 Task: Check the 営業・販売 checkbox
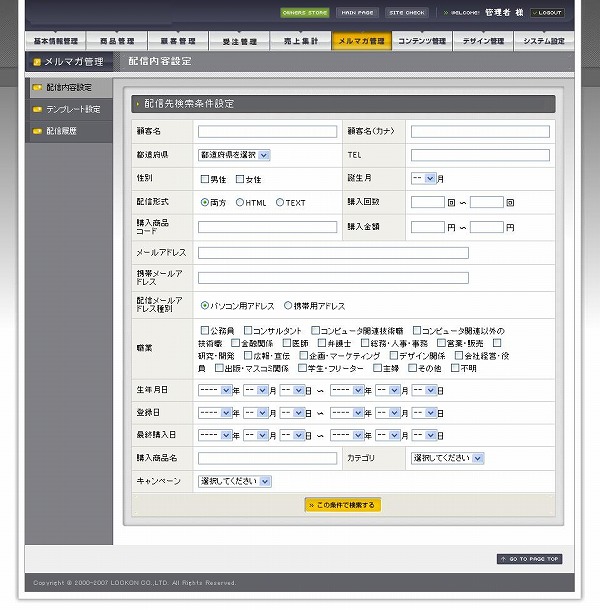tap(441, 343)
